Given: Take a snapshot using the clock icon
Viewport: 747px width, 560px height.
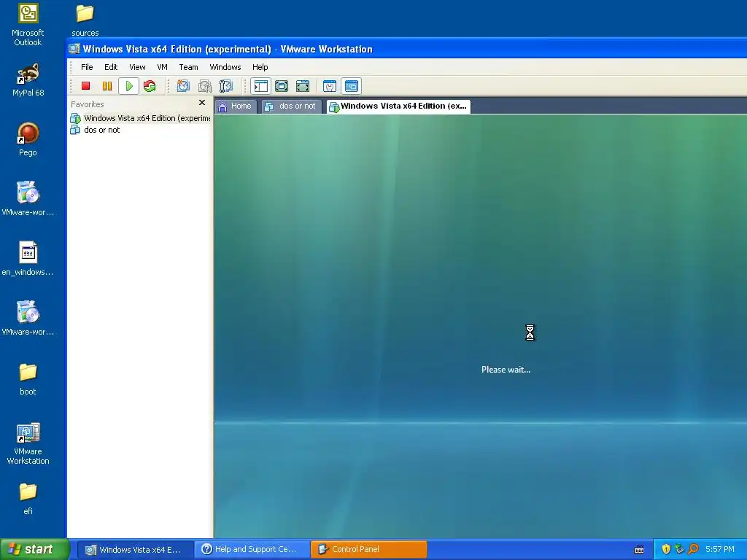Looking at the screenshot, I should tap(183, 86).
